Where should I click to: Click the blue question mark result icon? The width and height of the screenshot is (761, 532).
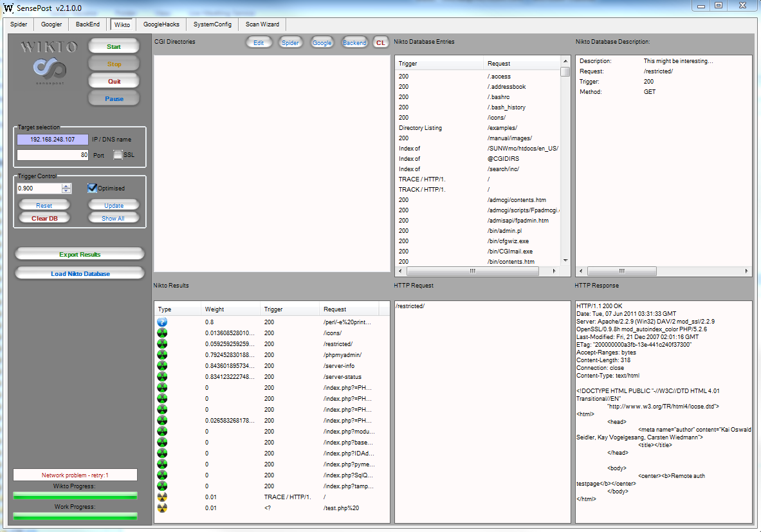tap(162, 322)
